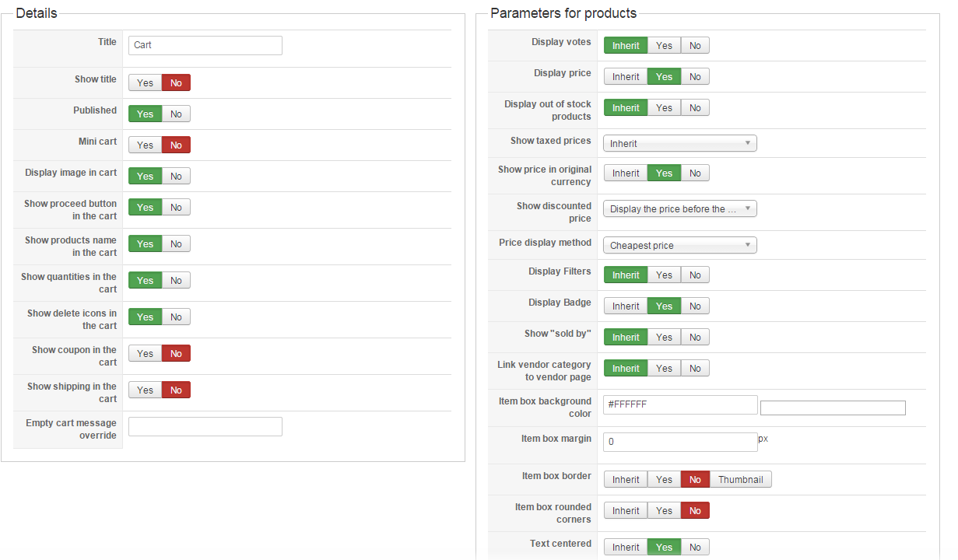Turn off Published with No
Screen dimensions: 958x560
tap(176, 114)
